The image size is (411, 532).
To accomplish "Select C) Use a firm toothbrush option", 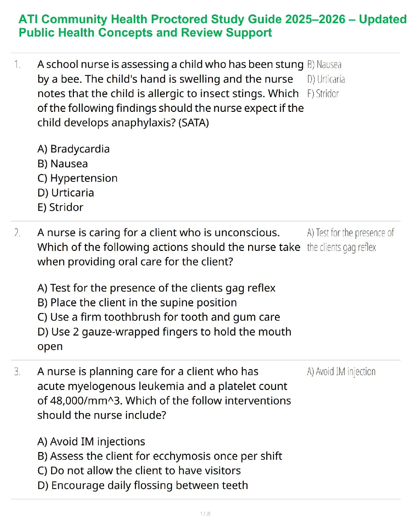I will [158, 317].
